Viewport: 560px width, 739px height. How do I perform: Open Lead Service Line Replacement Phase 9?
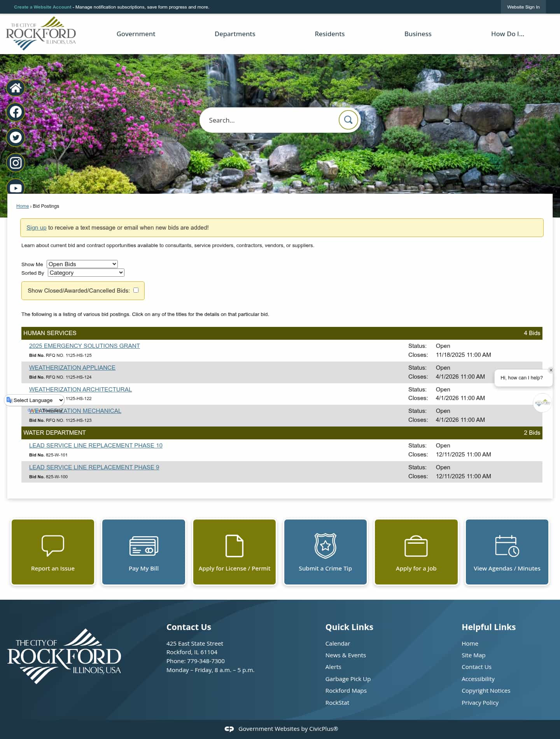[x=94, y=467]
